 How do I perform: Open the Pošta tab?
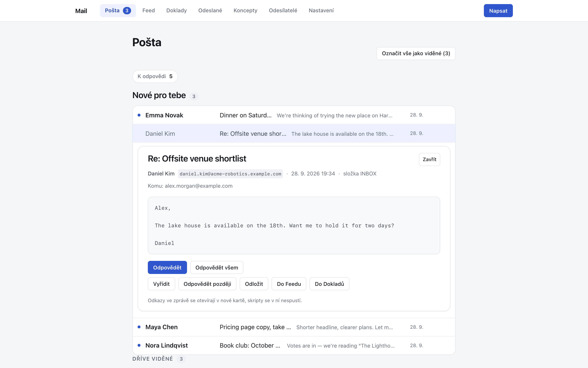118,10
